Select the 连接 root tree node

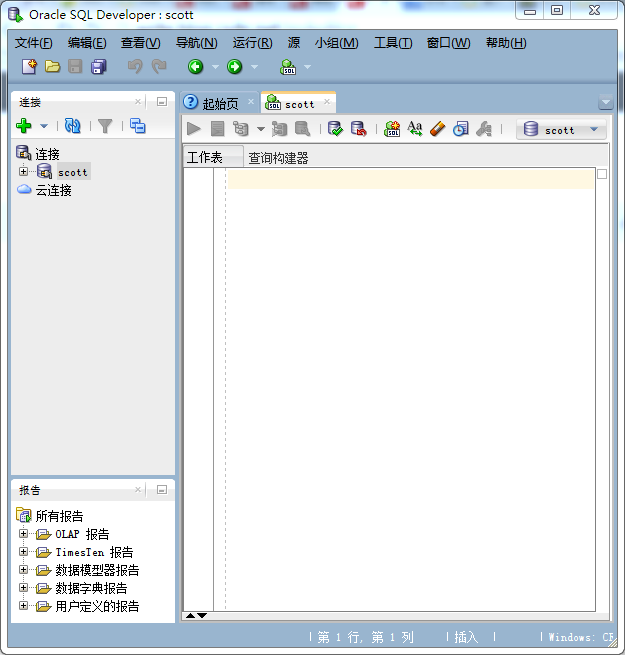(47, 155)
